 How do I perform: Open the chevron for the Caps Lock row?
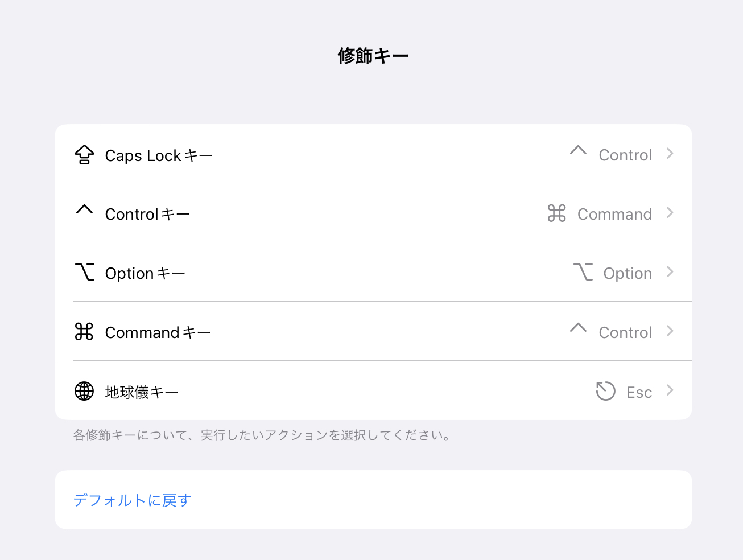pos(670,154)
